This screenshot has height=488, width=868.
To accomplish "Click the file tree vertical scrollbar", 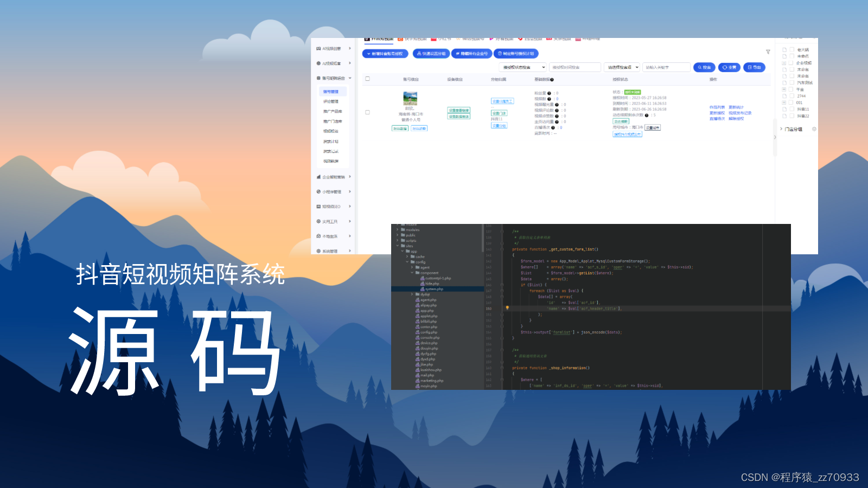I will [x=482, y=239].
